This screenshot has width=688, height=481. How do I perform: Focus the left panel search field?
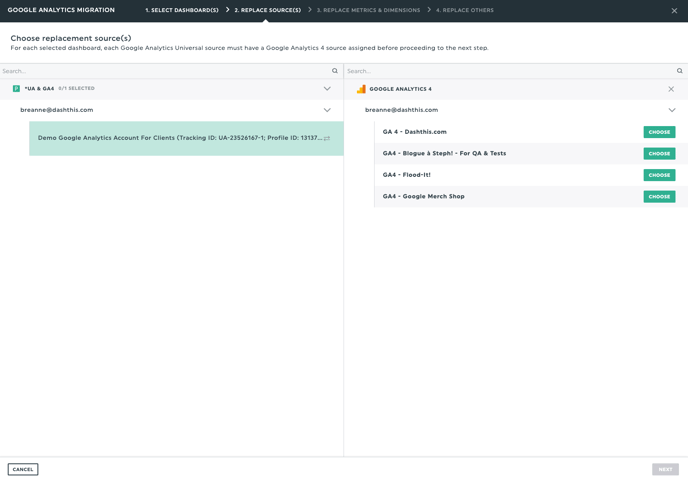(165, 71)
